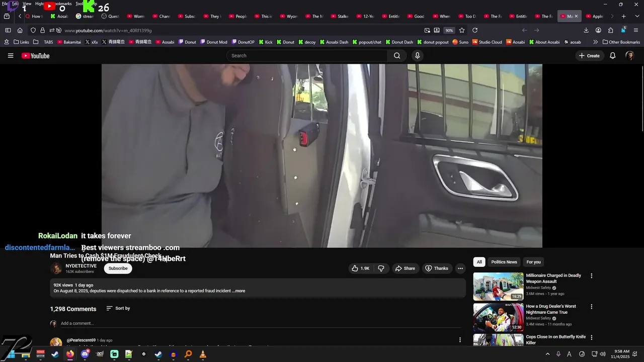Open action menu for Drug Dealer's Nightmare video

[x=592, y=307]
